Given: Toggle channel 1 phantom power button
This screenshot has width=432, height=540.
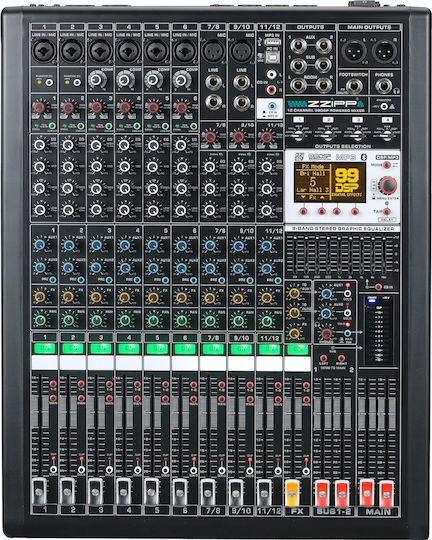Looking at the screenshot, I should pos(50,82).
